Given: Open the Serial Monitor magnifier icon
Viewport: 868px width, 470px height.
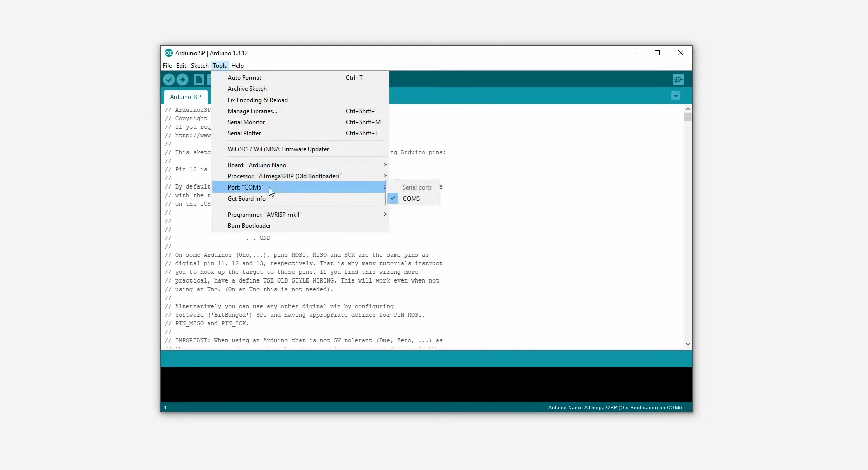Looking at the screenshot, I should pos(678,79).
